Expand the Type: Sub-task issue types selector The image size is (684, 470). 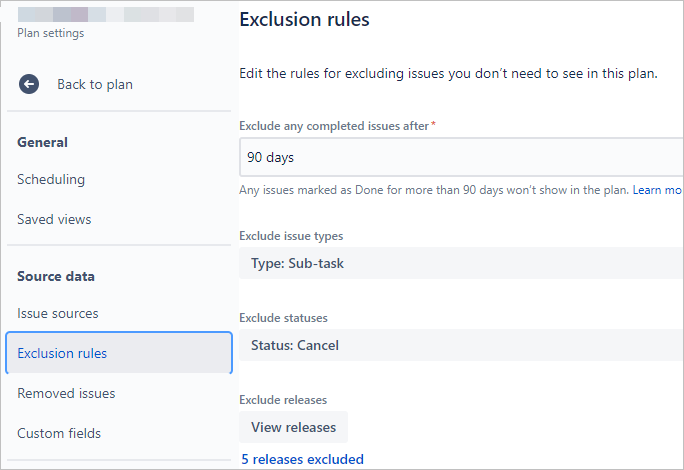click(x=462, y=263)
